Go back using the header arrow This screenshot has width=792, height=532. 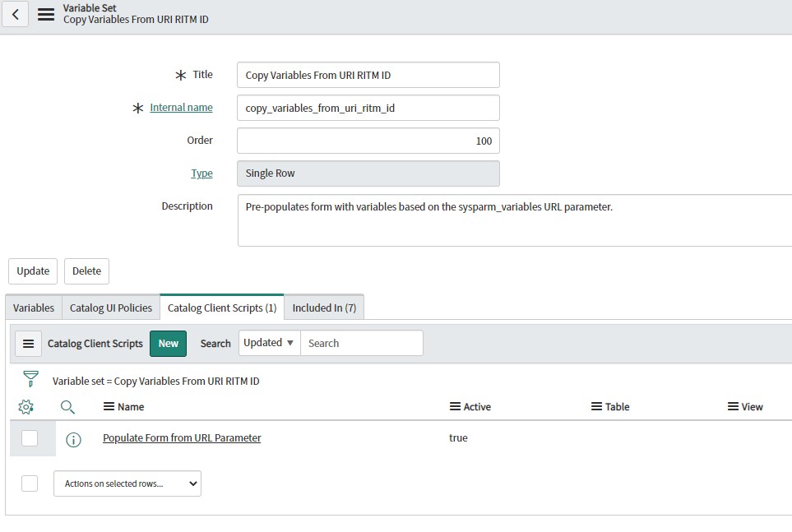[x=15, y=14]
